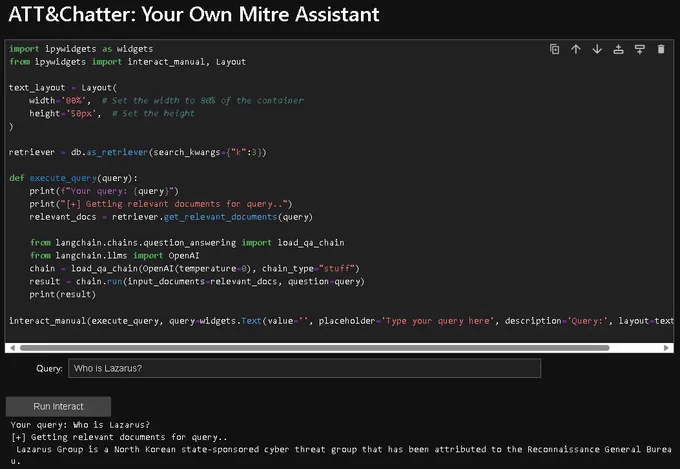Click the right scroll arrow of the code cell

[x=666, y=348]
